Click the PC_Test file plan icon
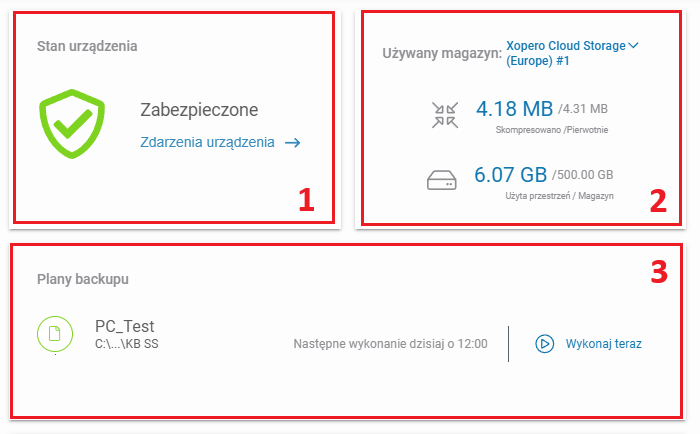The width and height of the screenshot is (700, 434). (x=56, y=335)
